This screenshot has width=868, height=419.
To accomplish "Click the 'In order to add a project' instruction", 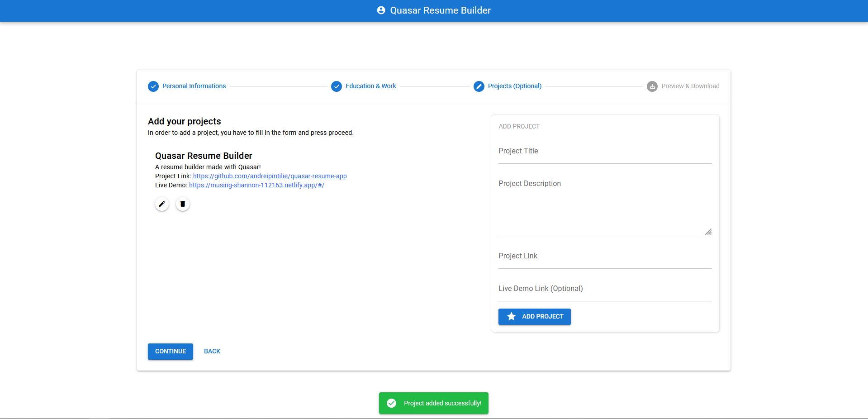I will pos(251,133).
